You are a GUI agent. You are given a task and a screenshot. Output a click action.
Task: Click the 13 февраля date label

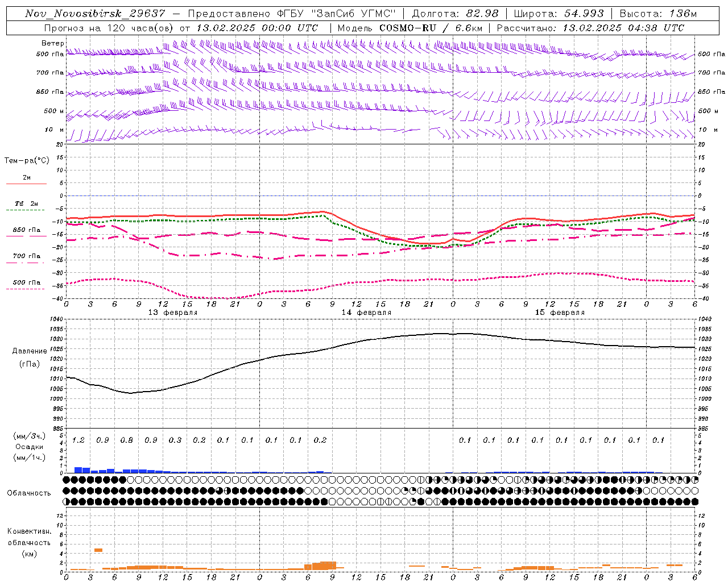click(173, 313)
